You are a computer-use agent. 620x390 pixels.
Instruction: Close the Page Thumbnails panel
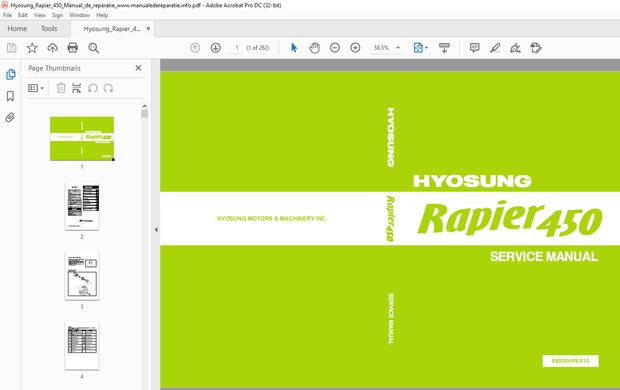138,68
